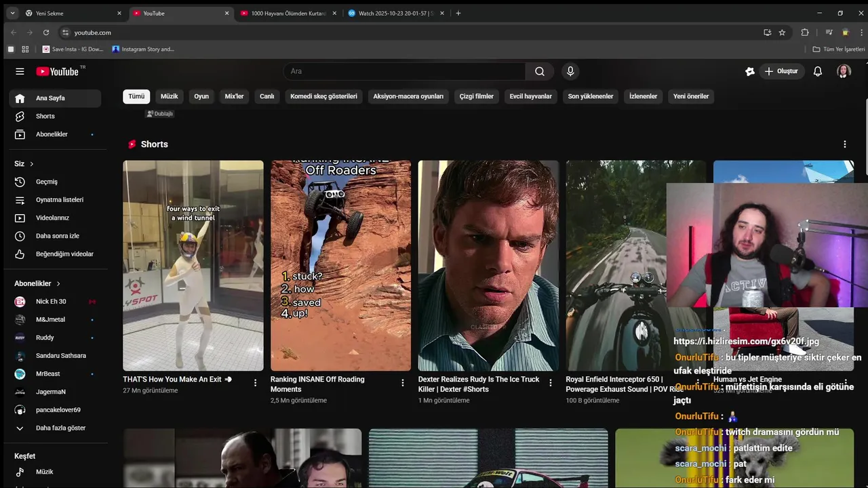Viewport: 868px width, 488px height.
Task: Open Ruddy channel
Action: point(55,338)
